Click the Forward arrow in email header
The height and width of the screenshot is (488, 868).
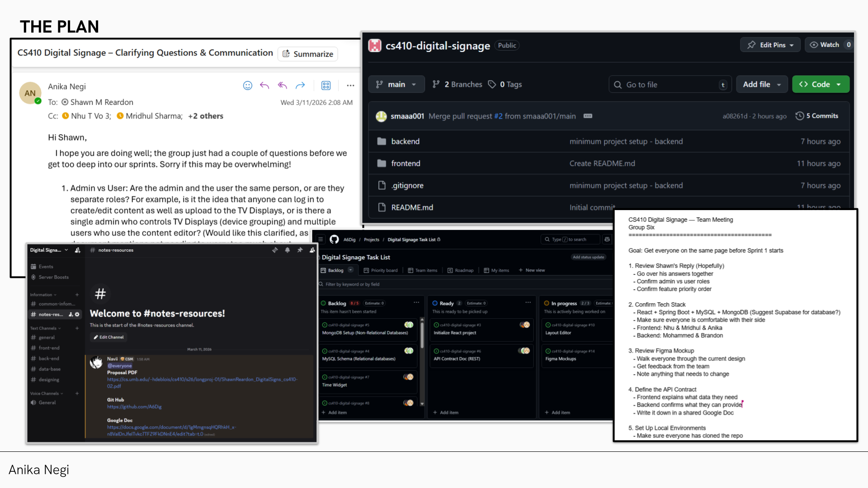(300, 85)
